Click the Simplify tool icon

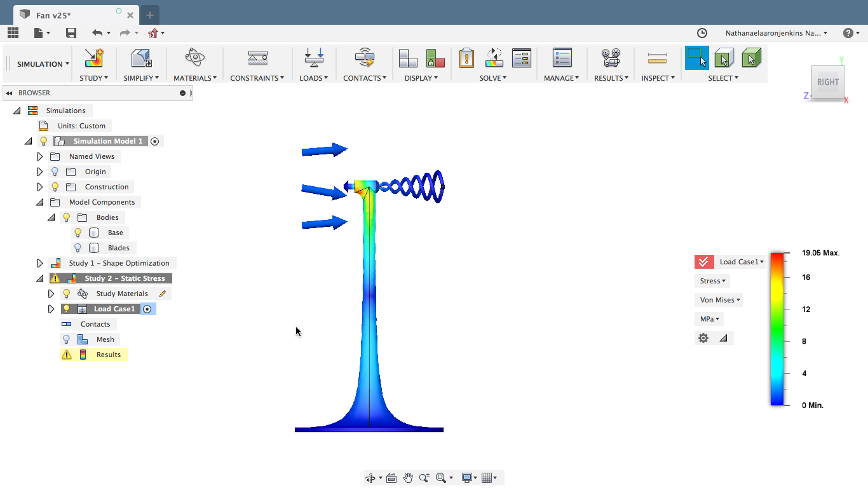click(141, 58)
